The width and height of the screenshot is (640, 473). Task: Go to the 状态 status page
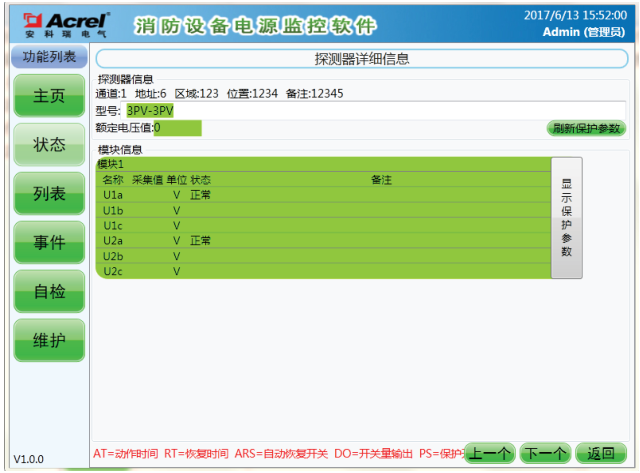tap(49, 145)
